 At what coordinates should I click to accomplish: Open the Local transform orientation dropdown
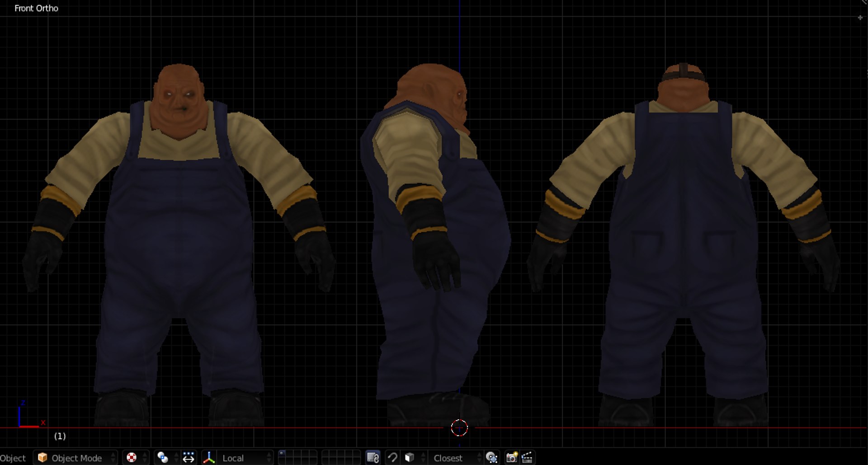(245, 458)
